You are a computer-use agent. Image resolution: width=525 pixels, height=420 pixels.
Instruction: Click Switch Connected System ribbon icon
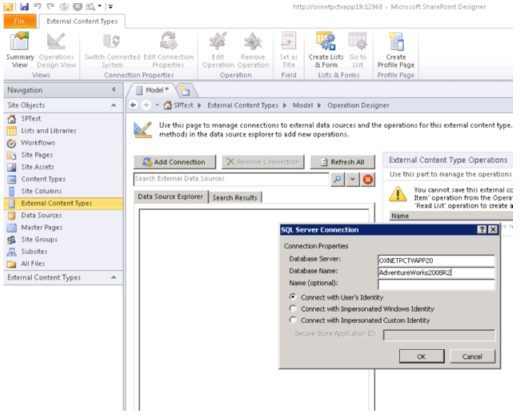112,51
